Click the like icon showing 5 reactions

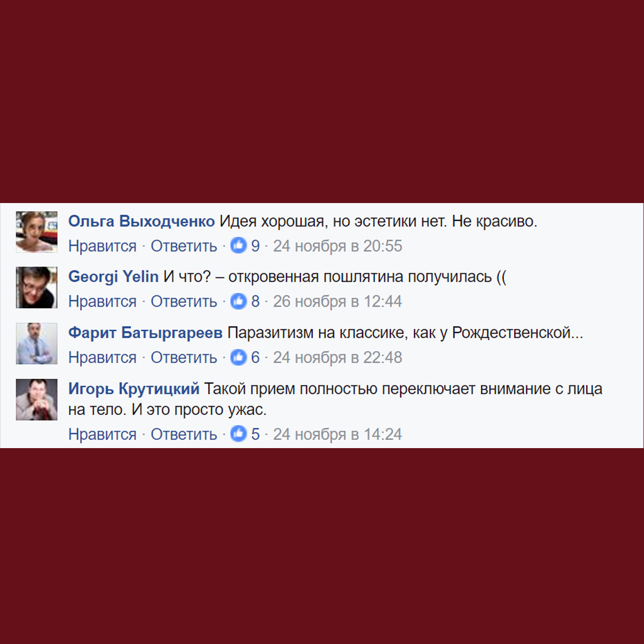[x=238, y=434]
